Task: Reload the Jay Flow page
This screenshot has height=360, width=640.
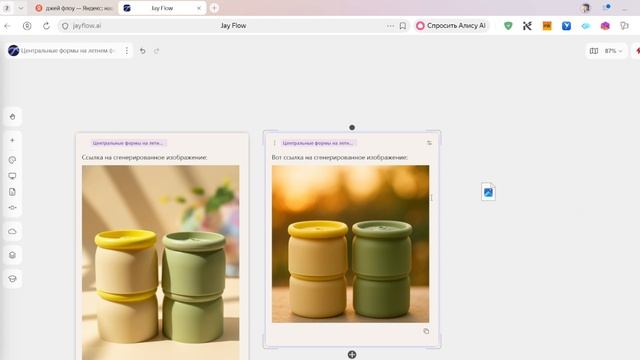Action: 46,26
